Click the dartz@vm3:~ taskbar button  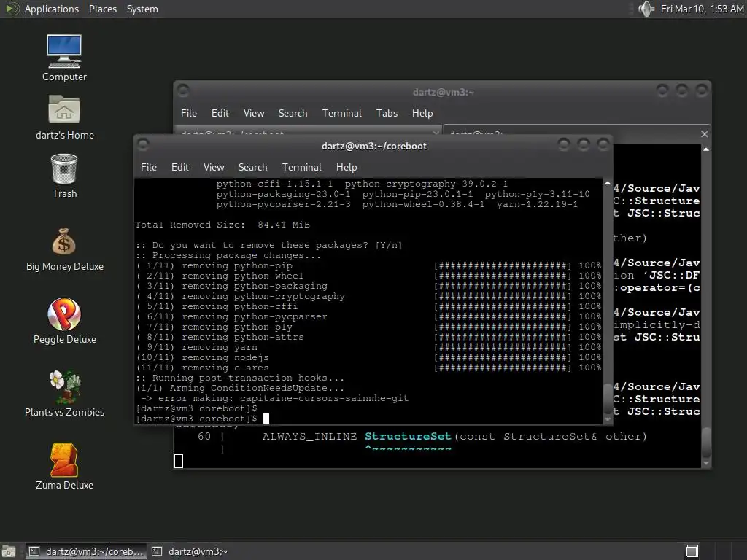190,551
